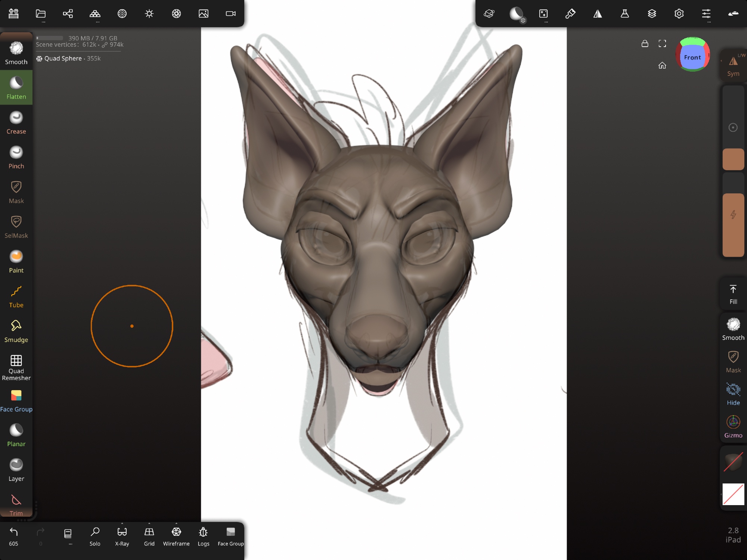Click the Front view orientation cube
Viewport: 747px width, 560px height.
click(x=692, y=57)
